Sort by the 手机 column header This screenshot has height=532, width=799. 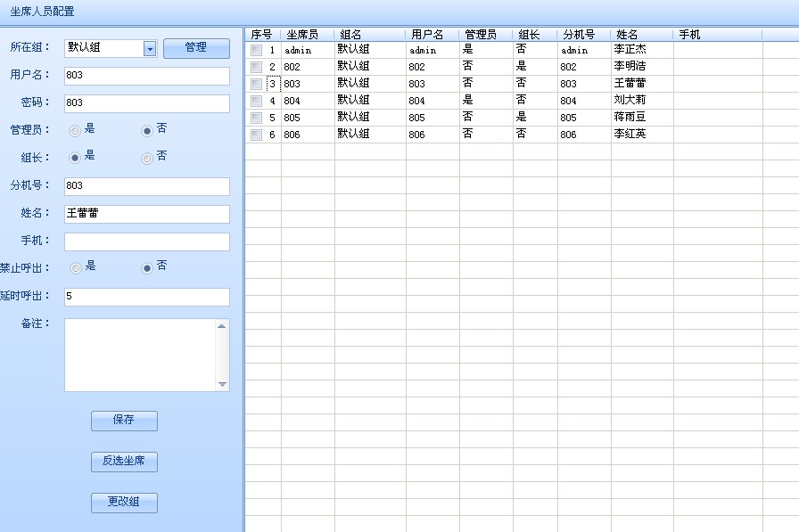[x=718, y=35]
